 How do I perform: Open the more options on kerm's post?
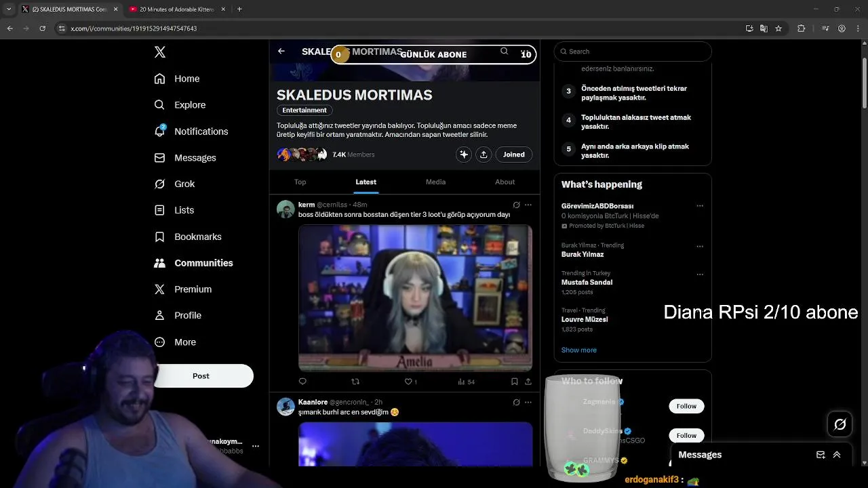pos(528,205)
